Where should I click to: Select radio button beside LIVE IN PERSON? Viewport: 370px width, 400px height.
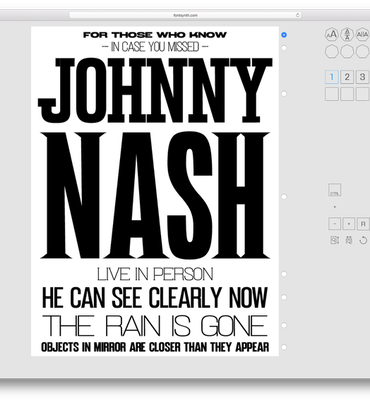(x=284, y=274)
